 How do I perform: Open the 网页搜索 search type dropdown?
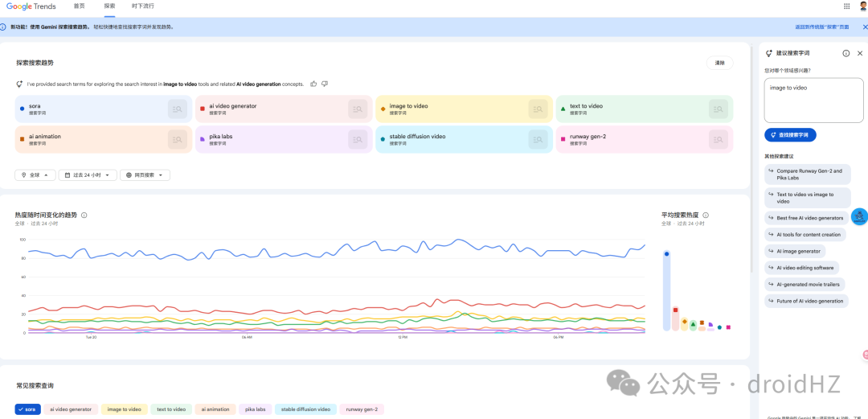145,175
